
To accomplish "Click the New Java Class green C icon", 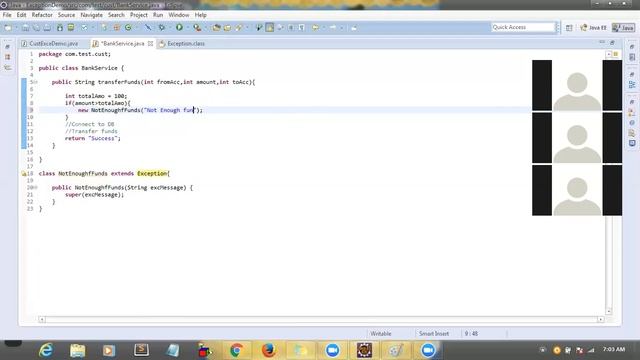I will click(x=128, y=28).
